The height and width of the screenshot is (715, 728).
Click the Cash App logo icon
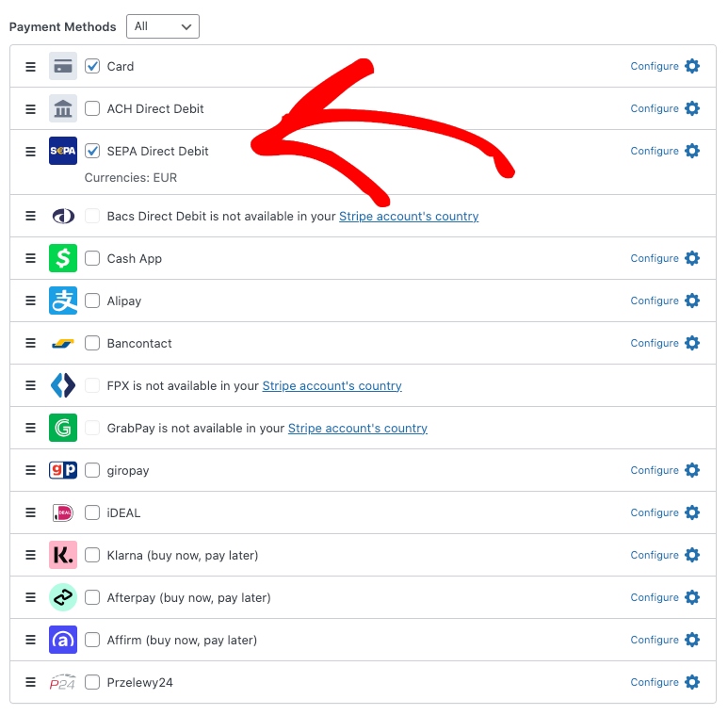tap(63, 258)
